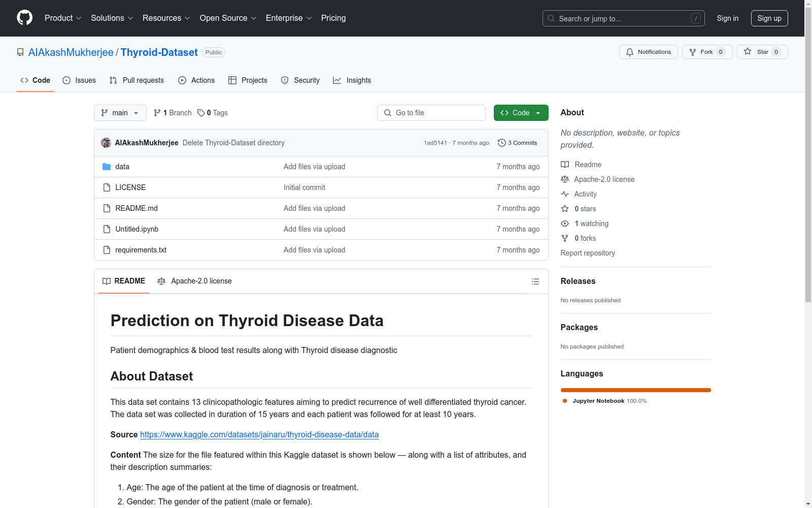
Task: Open the Packages heading link
Action: [579, 327]
